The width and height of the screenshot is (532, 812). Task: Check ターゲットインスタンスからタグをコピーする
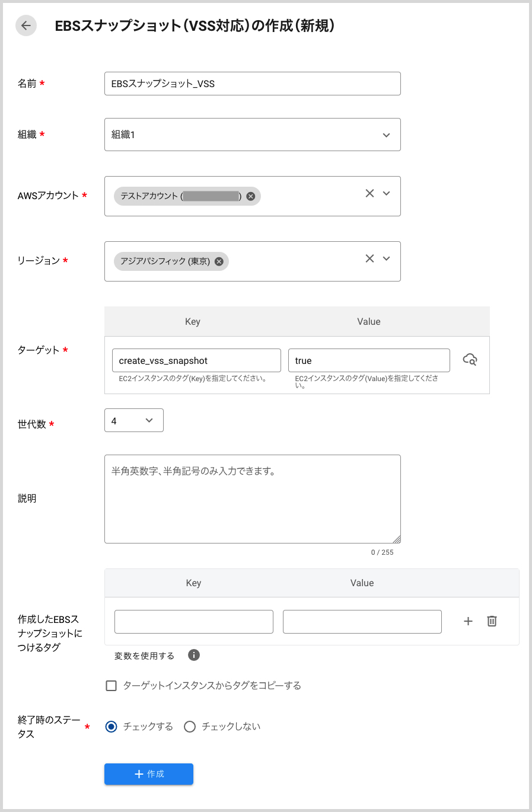111,685
